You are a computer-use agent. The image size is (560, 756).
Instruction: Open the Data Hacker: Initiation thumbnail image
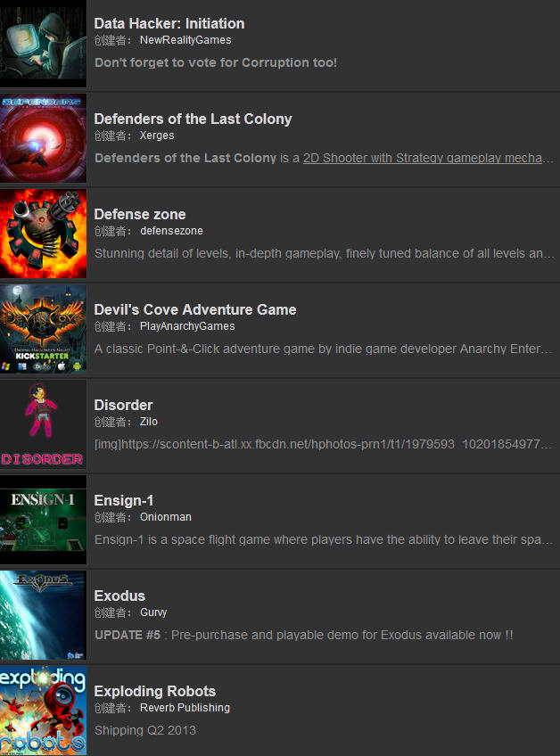43,43
